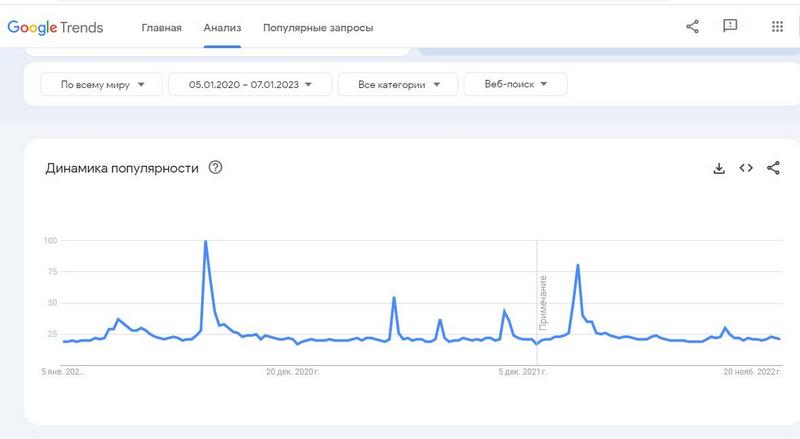Image resolution: width=800 pixels, height=439 pixels.
Task: Click the 20 дек. 2020 г. axis label
Action: (293, 372)
